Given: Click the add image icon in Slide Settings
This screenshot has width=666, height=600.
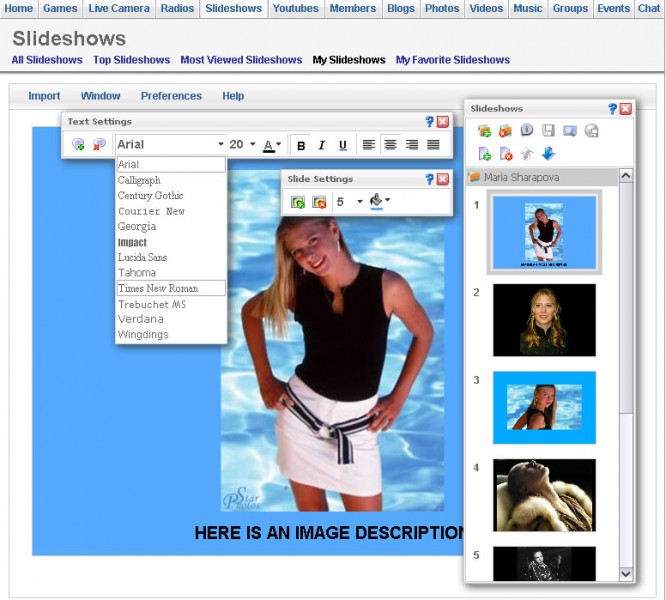Looking at the screenshot, I should point(298,202).
